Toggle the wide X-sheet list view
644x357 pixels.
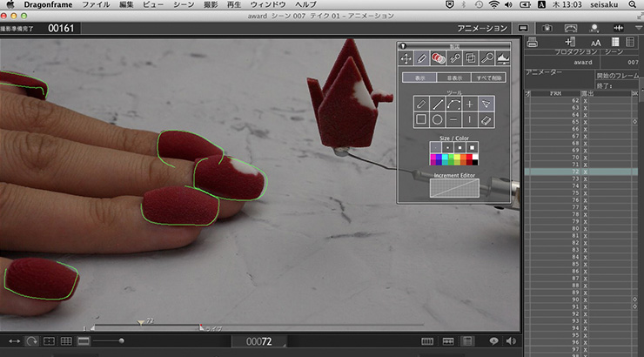pos(615,42)
